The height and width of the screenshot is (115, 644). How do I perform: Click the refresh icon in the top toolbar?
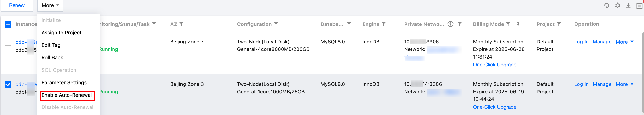[607, 5]
